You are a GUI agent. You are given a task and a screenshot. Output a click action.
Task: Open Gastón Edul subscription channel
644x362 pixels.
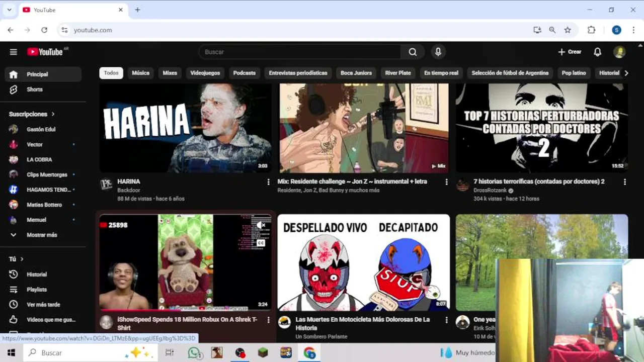tap(43, 129)
